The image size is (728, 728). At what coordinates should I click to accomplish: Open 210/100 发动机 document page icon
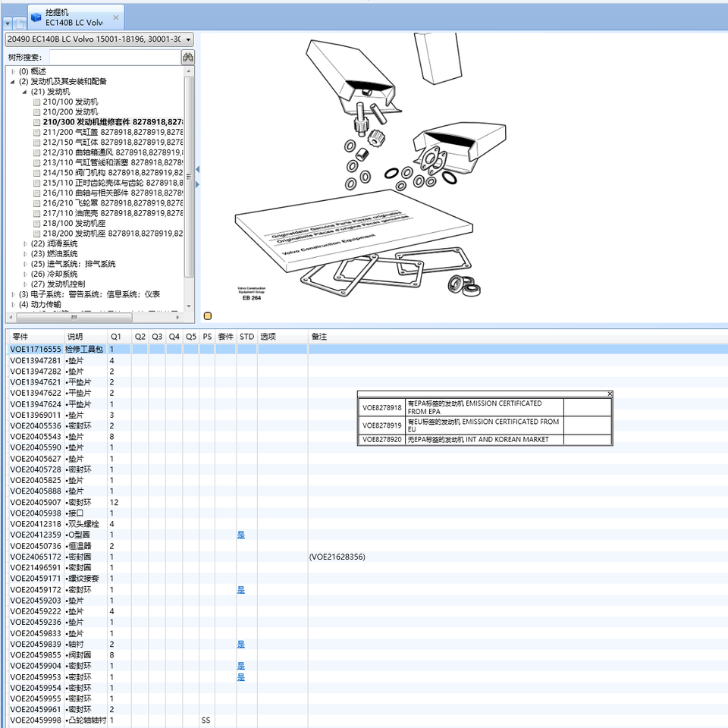point(36,102)
